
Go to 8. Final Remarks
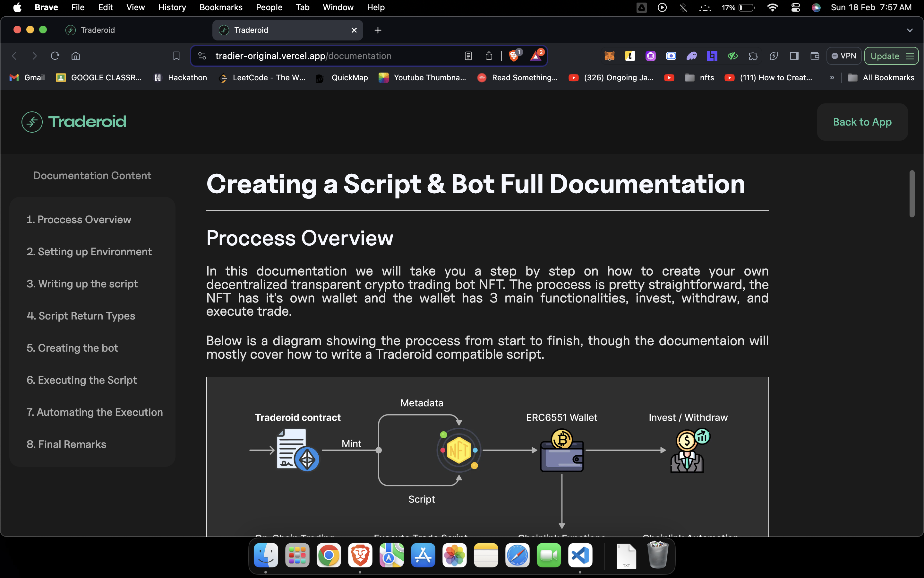[x=66, y=444]
